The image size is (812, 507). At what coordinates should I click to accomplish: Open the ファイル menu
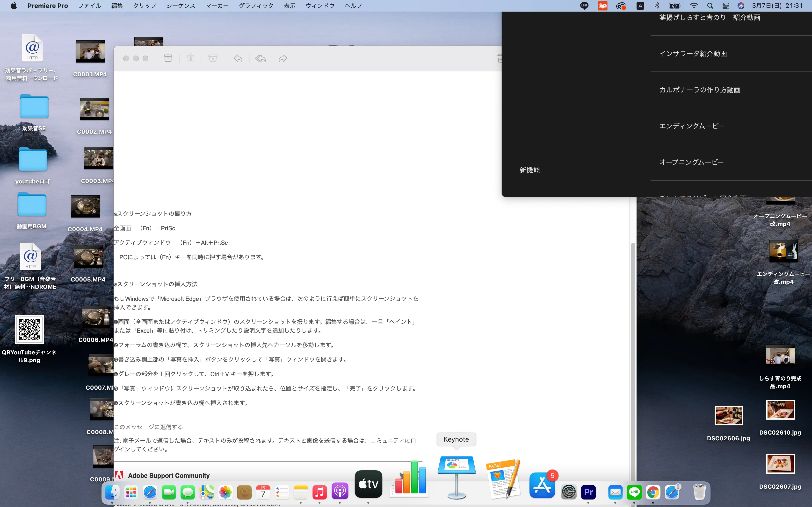(x=89, y=6)
